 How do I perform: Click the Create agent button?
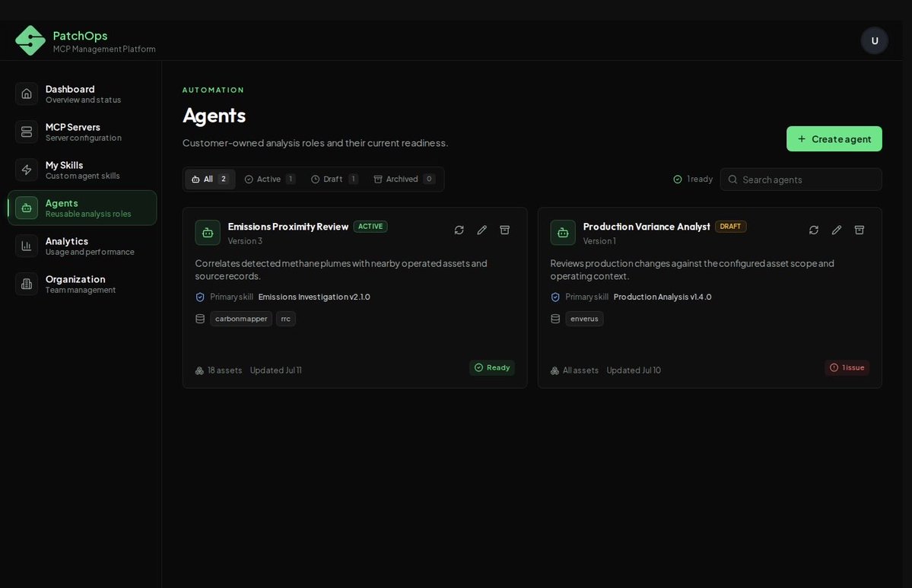point(834,139)
